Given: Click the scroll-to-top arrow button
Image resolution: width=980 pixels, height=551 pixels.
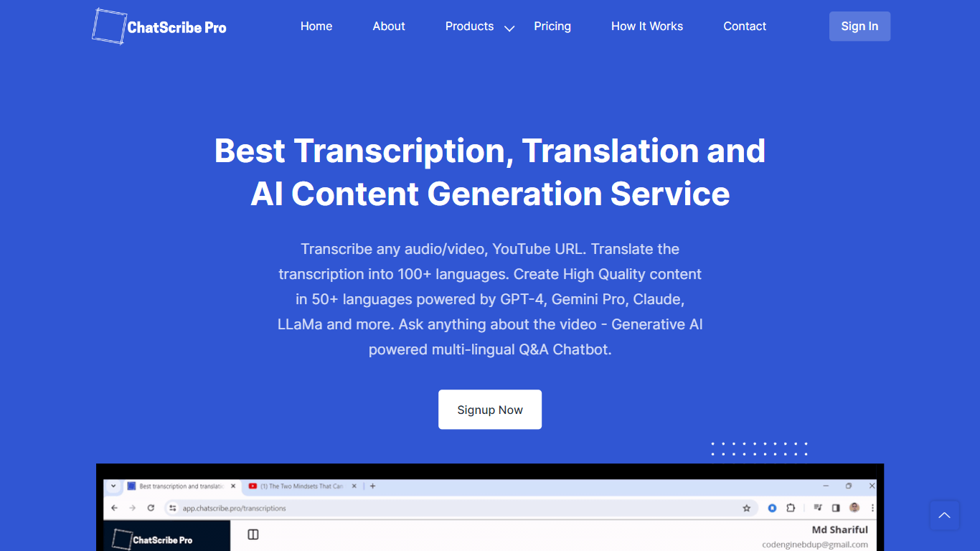Looking at the screenshot, I should coord(944,515).
